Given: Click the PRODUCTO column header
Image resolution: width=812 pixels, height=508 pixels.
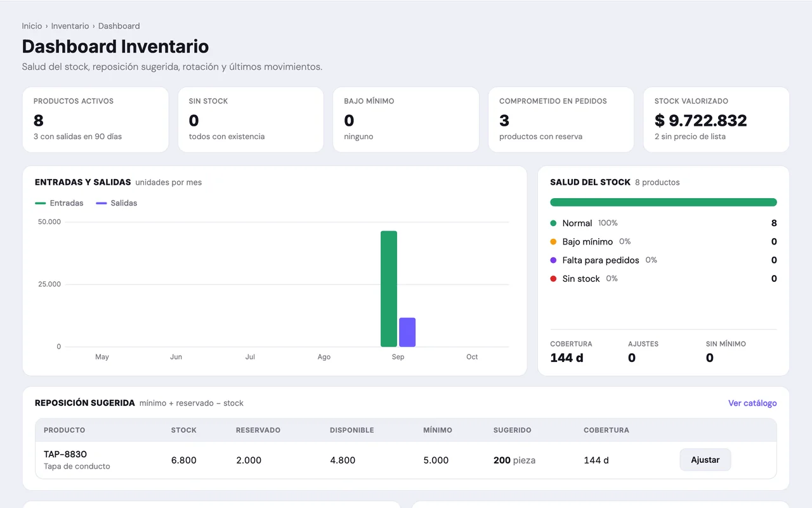Looking at the screenshot, I should pyautogui.click(x=64, y=430).
